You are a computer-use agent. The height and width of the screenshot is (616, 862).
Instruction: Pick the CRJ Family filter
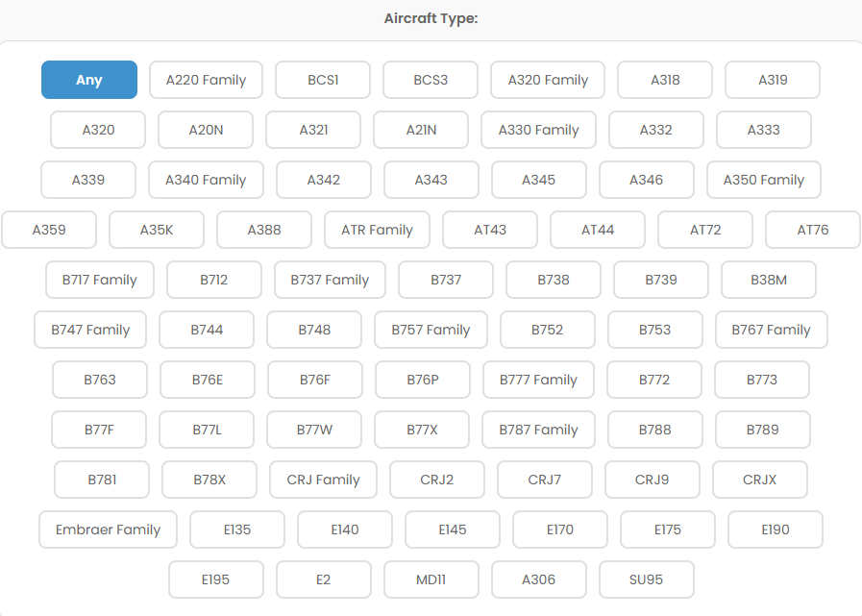(323, 480)
